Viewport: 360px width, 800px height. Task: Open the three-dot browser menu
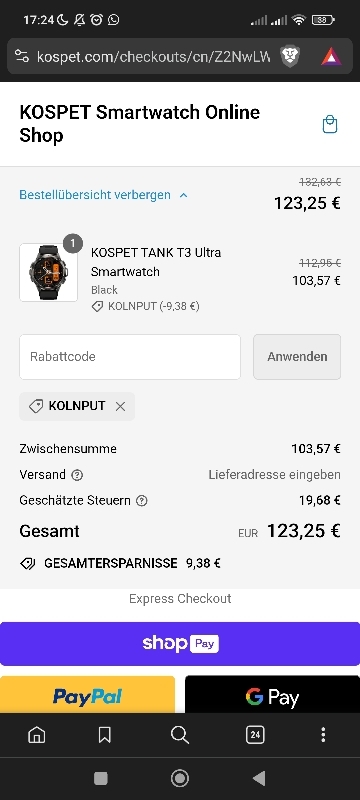[323, 735]
